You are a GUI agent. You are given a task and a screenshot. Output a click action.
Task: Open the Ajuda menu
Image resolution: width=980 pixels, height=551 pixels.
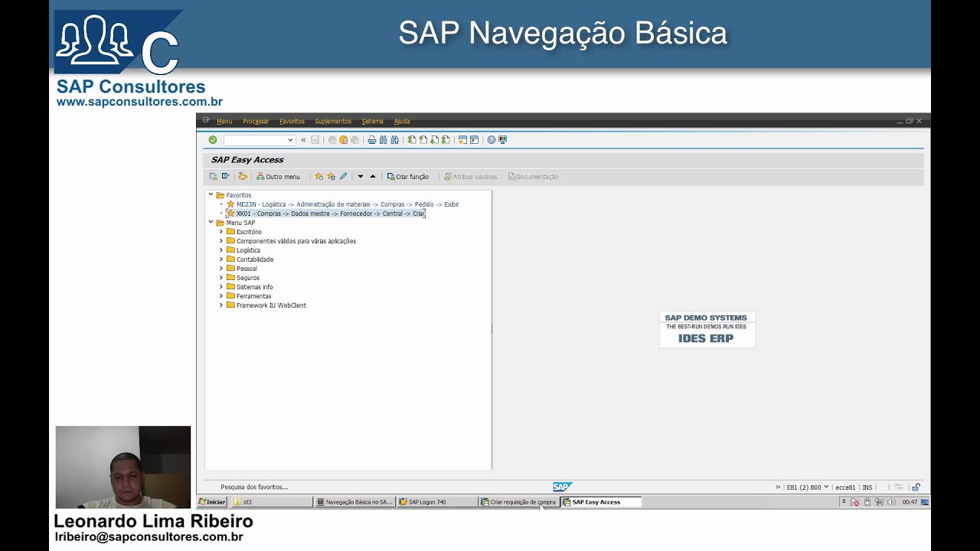[x=402, y=122]
